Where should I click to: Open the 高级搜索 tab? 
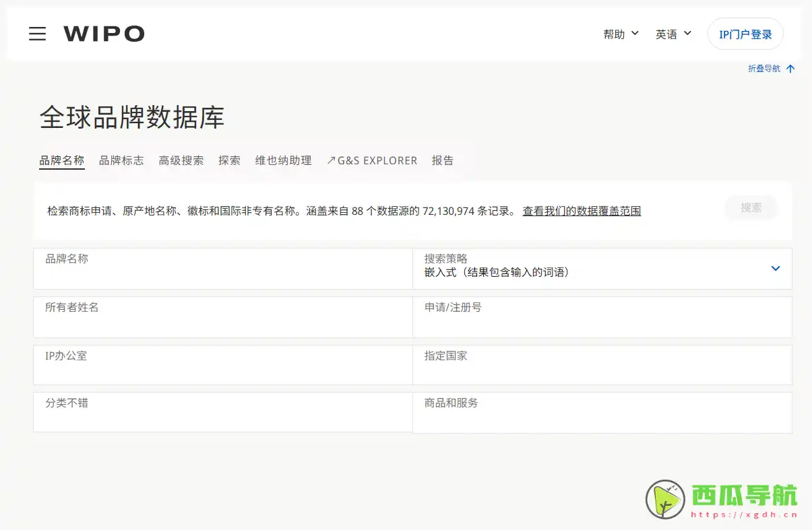(181, 160)
